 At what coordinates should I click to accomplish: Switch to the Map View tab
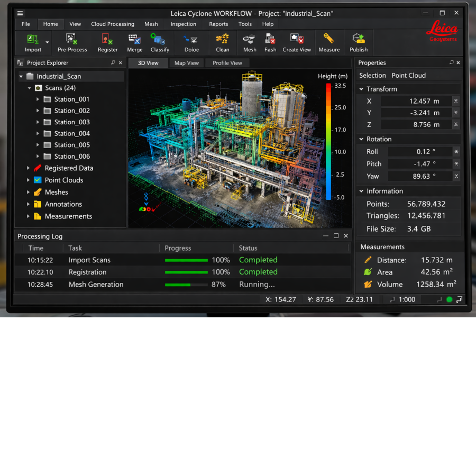(x=186, y=62)
